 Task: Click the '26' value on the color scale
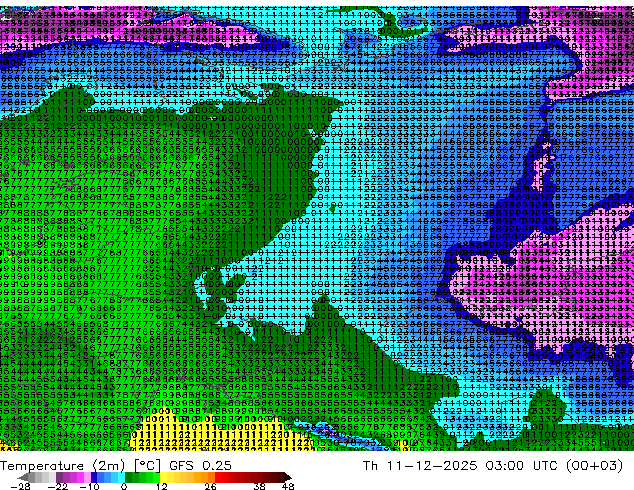[210, 486]
